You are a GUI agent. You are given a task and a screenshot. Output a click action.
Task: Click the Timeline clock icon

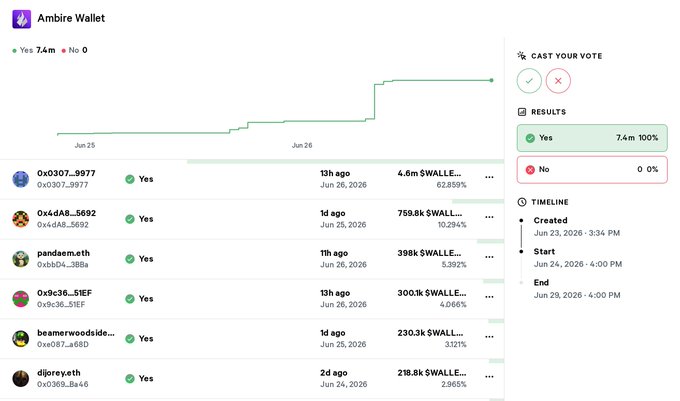[522, 202]
